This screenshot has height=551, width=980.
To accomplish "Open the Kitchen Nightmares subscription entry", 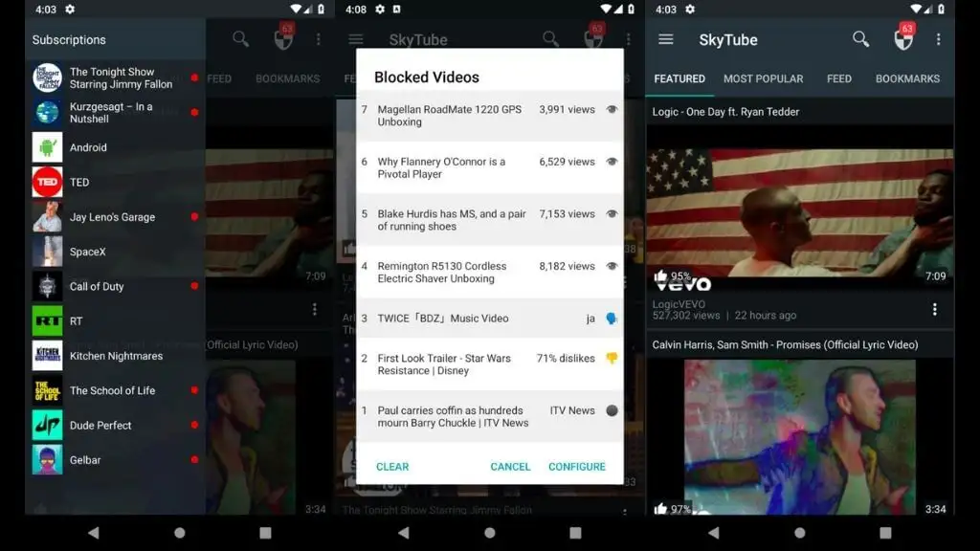I will coord(116,356).
